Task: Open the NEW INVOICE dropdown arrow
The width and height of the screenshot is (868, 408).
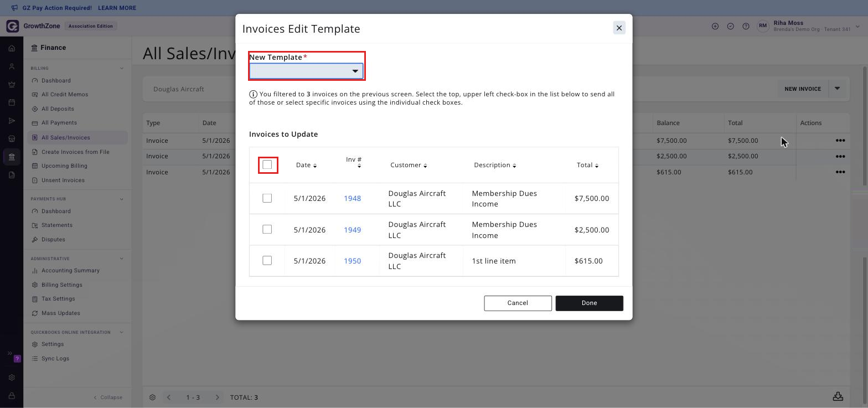Action: click(837, 89)
